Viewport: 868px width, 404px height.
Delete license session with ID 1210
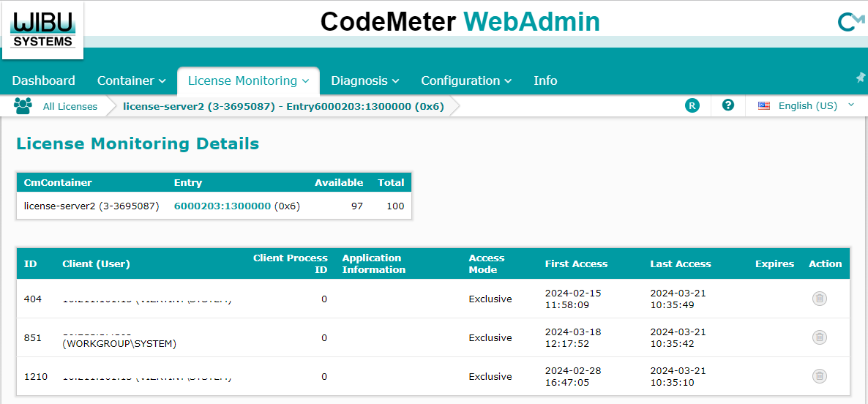820,376
